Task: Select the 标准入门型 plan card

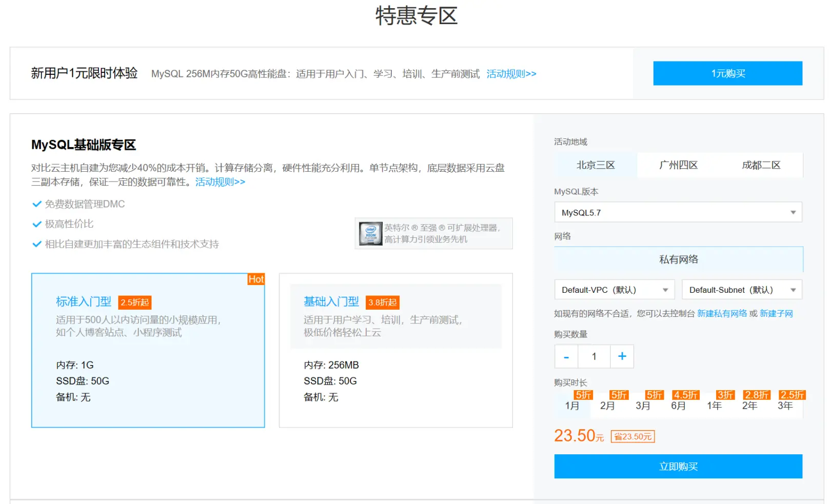Action: [148, 350]
